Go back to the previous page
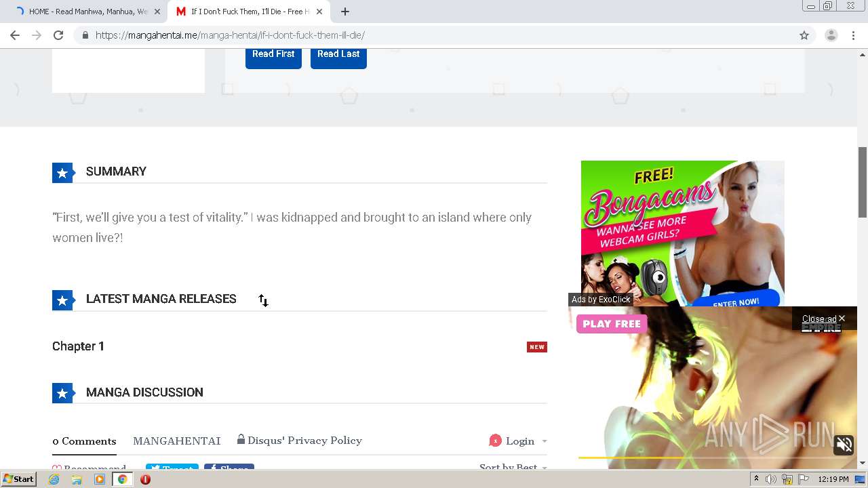Screen dimensions: 868x488 tap(15, 35)
